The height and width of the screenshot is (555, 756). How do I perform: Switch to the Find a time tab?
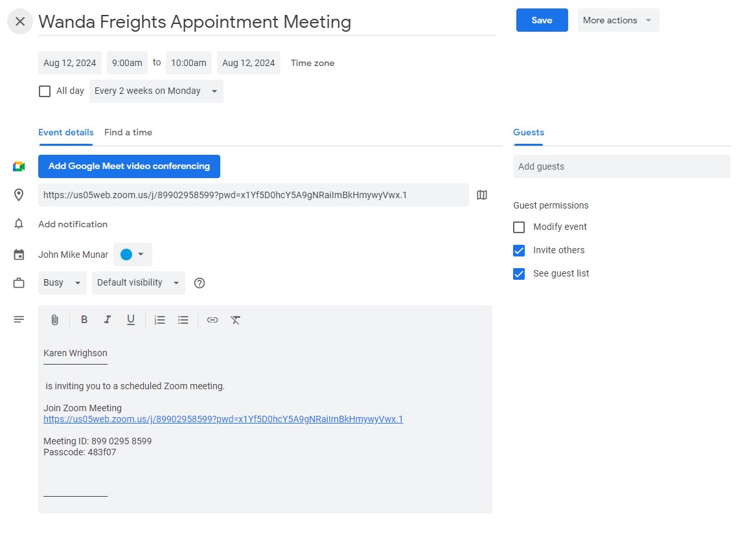[x=128, y=132]
